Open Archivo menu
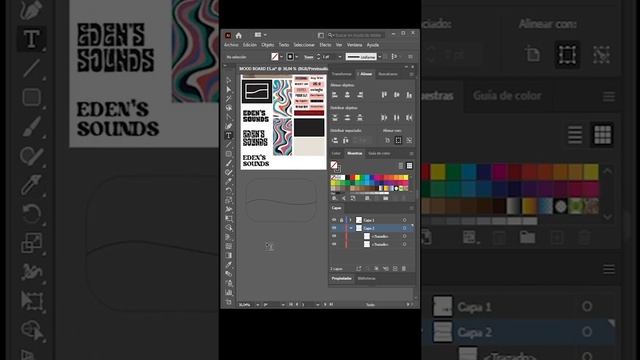 click(x=231, y=45)
